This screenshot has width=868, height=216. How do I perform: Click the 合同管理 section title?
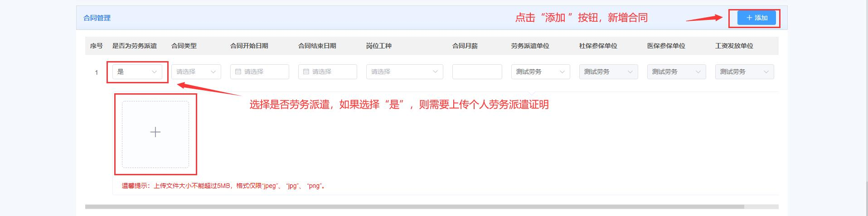coord(97,18)
